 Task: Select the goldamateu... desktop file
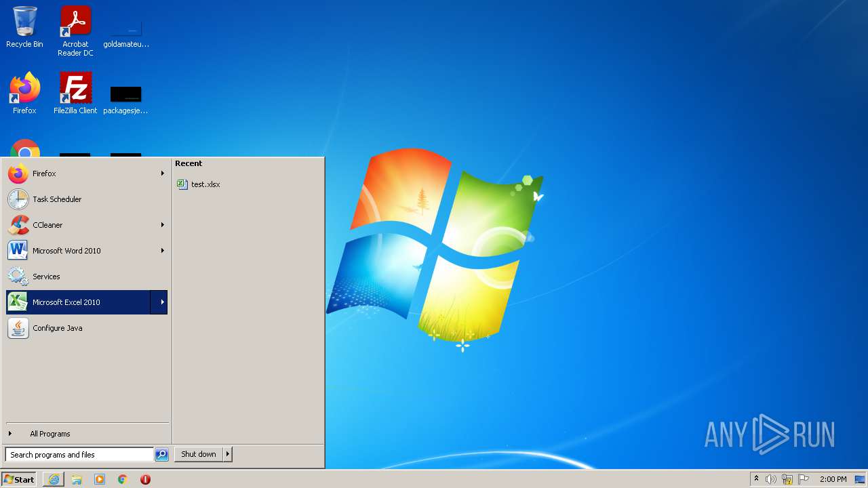[126, 33]
